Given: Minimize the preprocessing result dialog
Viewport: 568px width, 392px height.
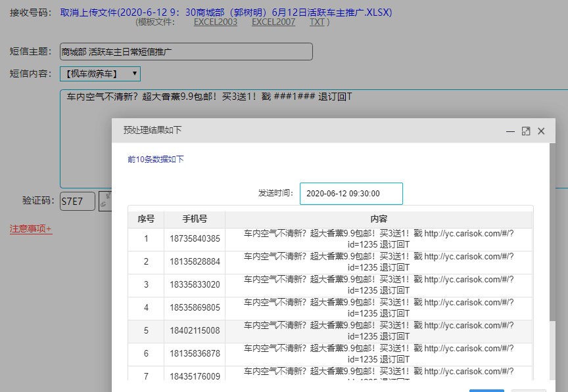Looking at the screenshot, I should point(510,131).
